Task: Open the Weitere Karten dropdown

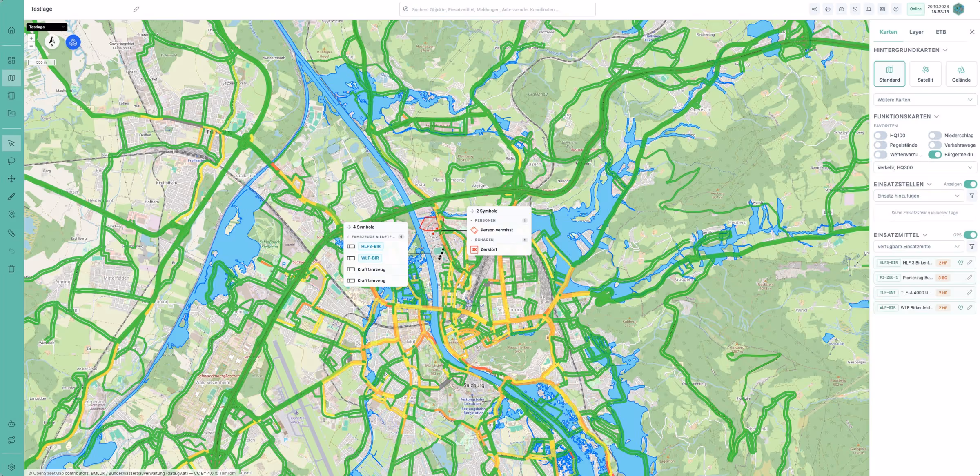Action: pyautogui.click(x=925, y=100)
